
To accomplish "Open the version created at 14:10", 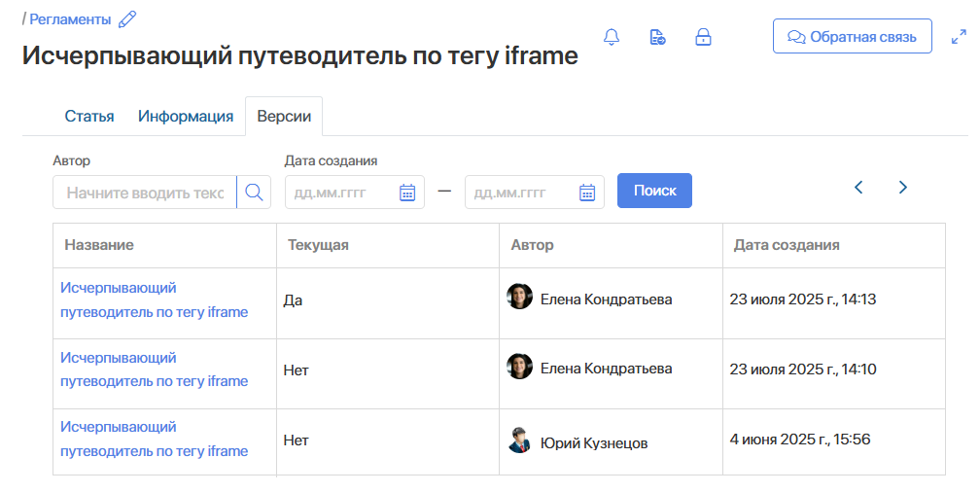I will (154, 370).
